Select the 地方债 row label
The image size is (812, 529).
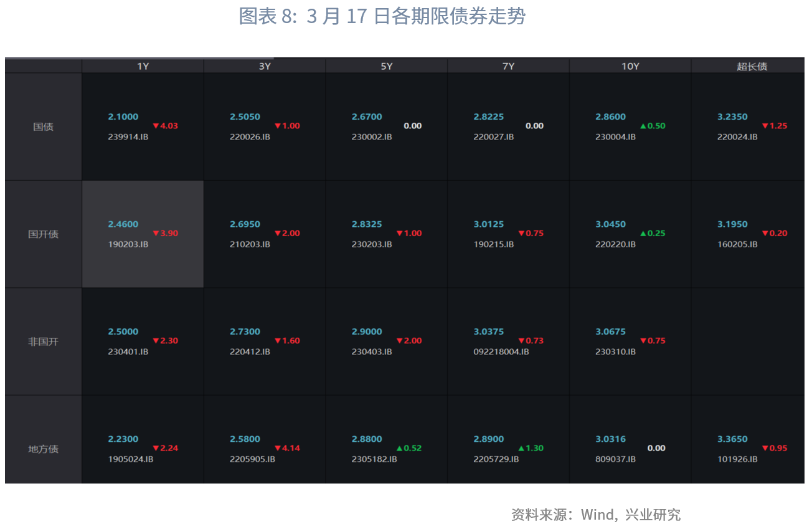point(44,449)
